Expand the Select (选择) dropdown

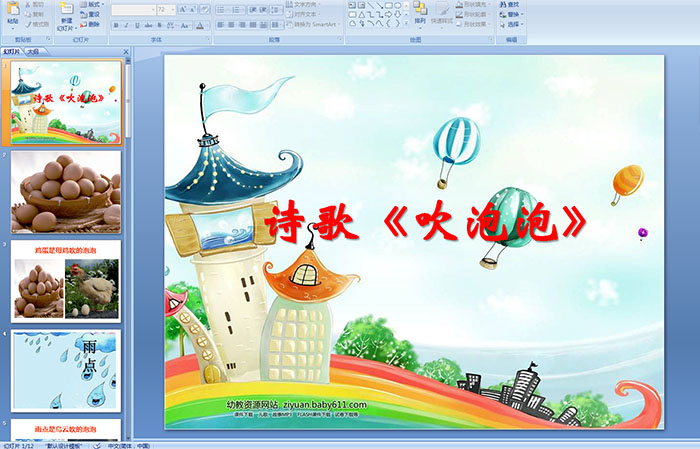tap(513, 24)
